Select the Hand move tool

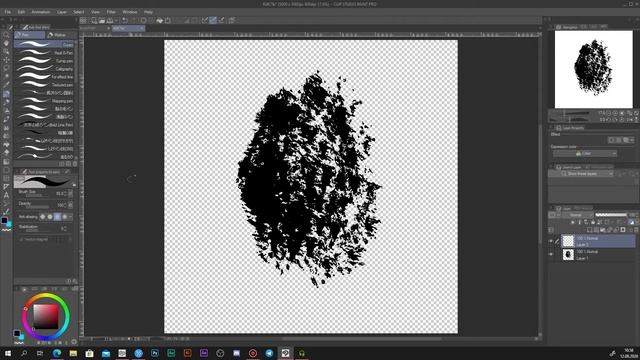coord(6,43)
